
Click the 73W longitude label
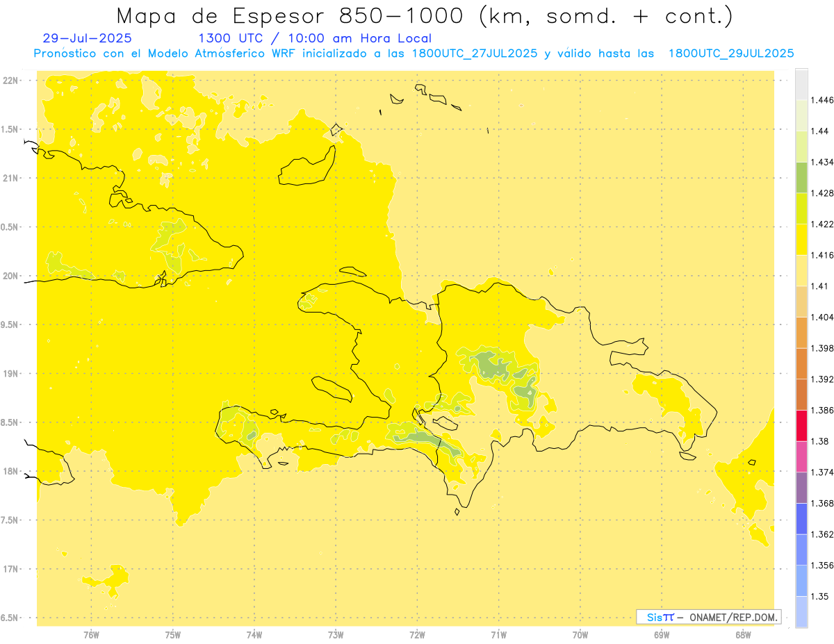[336, 635]
